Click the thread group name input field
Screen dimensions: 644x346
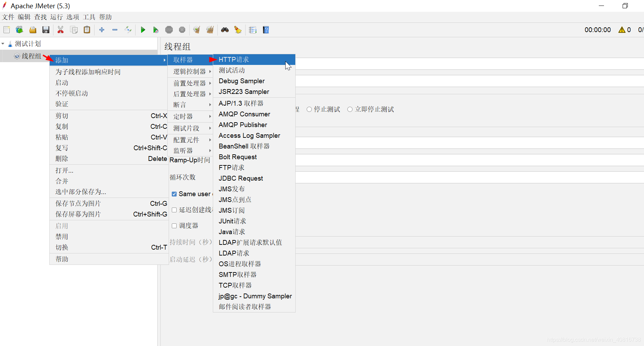[469, 64]
